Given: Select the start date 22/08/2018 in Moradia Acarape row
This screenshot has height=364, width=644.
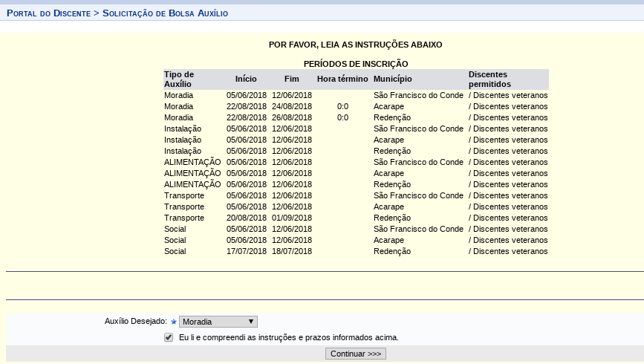Looking at the screenshot, I should pyautogui.click(x=247, y=106).
